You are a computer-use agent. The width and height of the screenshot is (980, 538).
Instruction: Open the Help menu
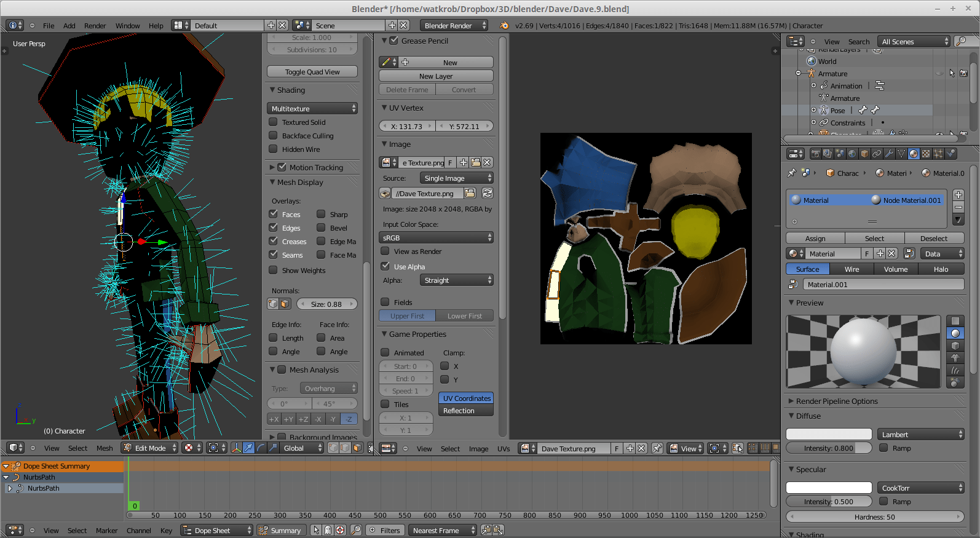[156, 26]
